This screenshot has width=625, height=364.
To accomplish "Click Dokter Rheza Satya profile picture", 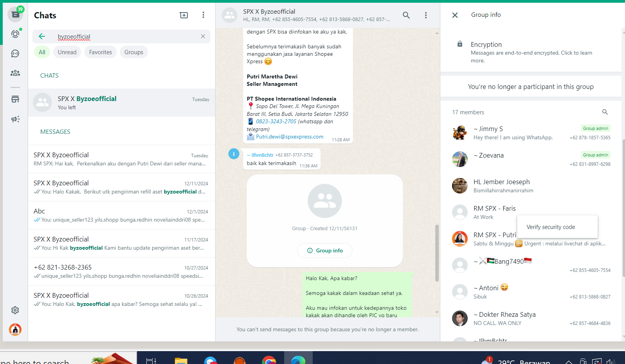I will 460,318.
